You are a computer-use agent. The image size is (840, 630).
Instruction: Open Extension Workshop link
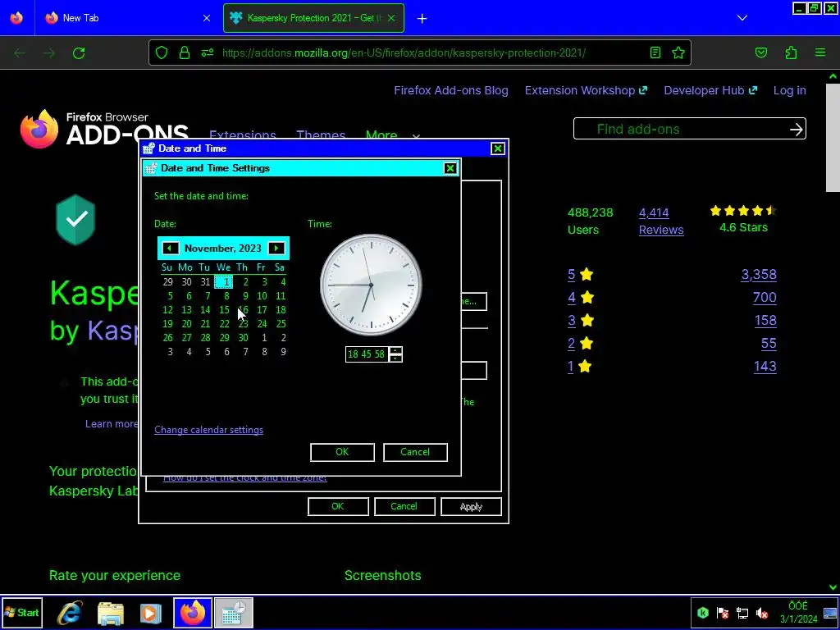pyautogui.click(x=586, y=90)
